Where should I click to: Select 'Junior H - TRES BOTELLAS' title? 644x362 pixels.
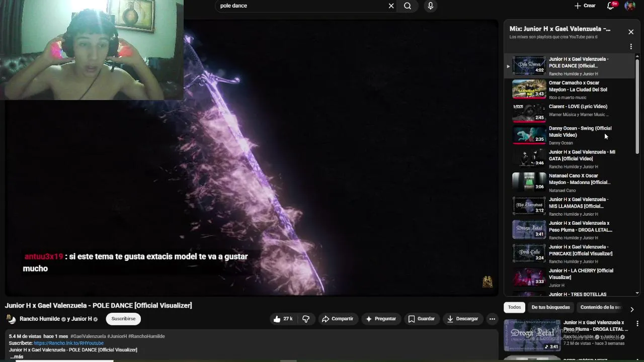tap(578, 294)
